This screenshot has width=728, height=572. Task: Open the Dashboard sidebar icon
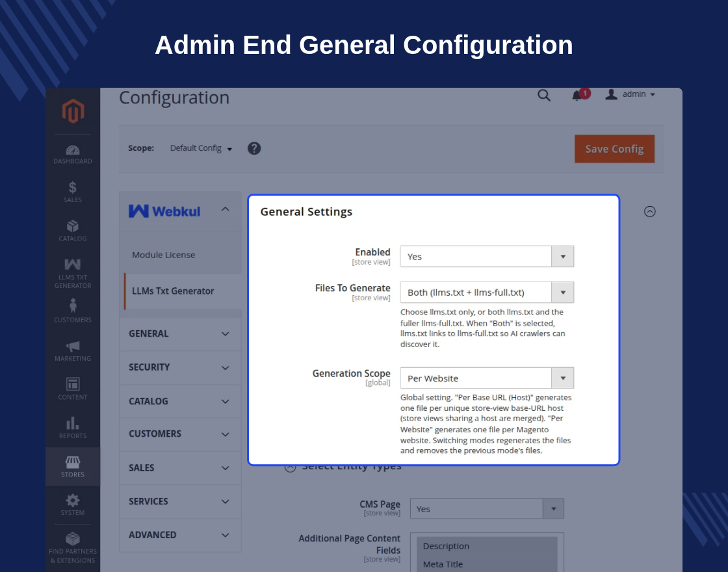pyautogui.click(x=72, y=155)
